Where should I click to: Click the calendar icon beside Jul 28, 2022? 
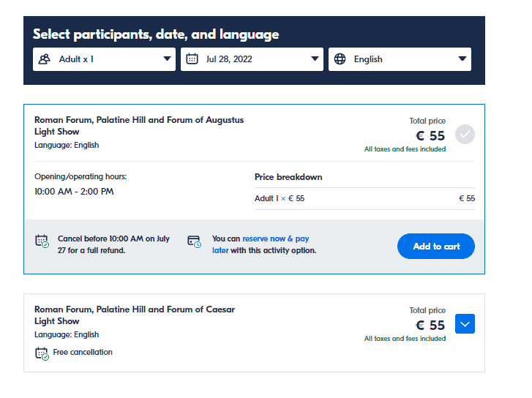192,59
